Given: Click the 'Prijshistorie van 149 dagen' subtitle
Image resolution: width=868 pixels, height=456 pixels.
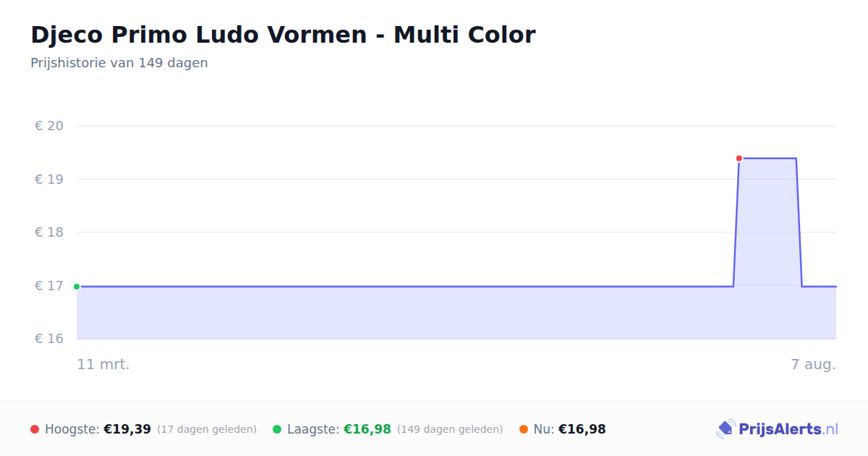Looking at the screenshot, I should click(119, 63).
